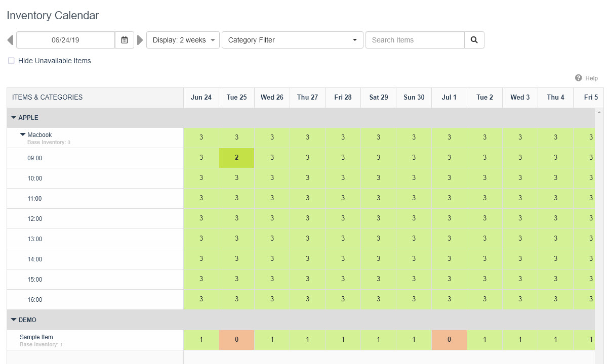
Task: Click the 16:00 time row label
Action: tap(35, 300)
